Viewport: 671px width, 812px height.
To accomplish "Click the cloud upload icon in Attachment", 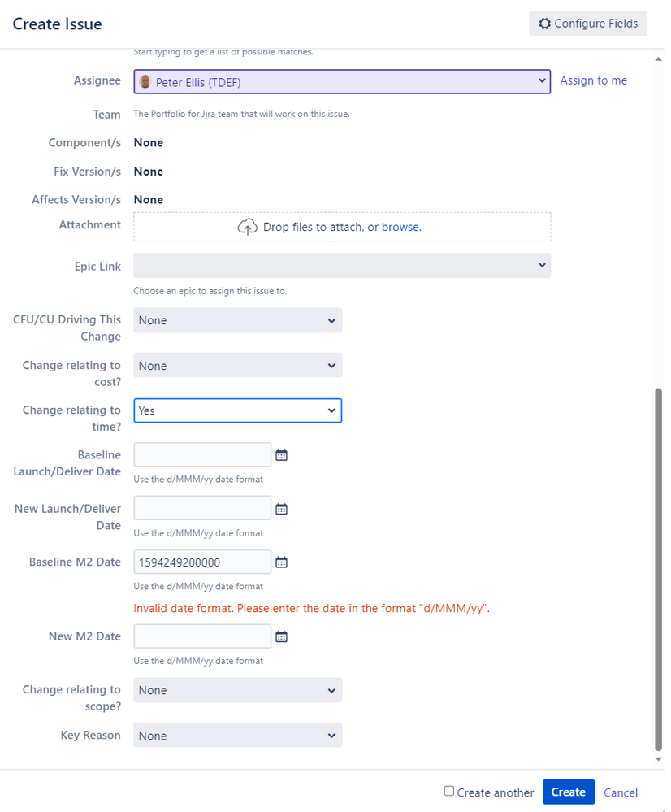I will [x=248, y=227].
